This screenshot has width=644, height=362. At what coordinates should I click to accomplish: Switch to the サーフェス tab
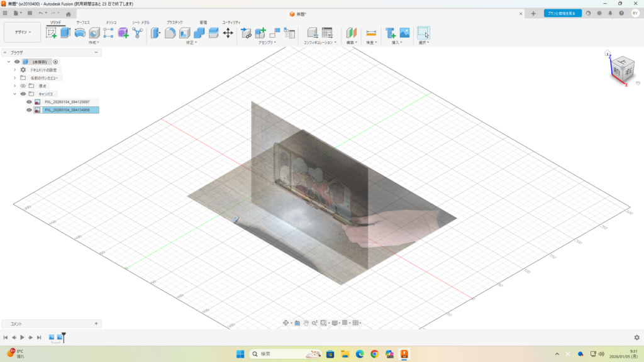click(x=82, y=22)
